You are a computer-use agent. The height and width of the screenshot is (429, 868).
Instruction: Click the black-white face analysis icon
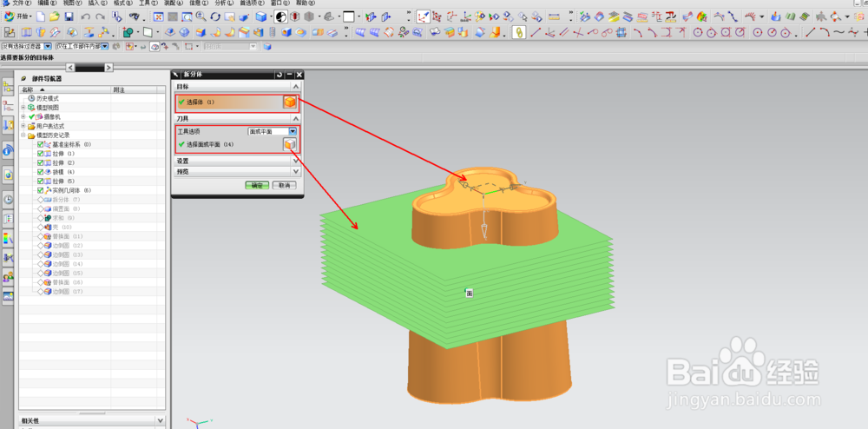pyautogui.click(x=281, y=16)
